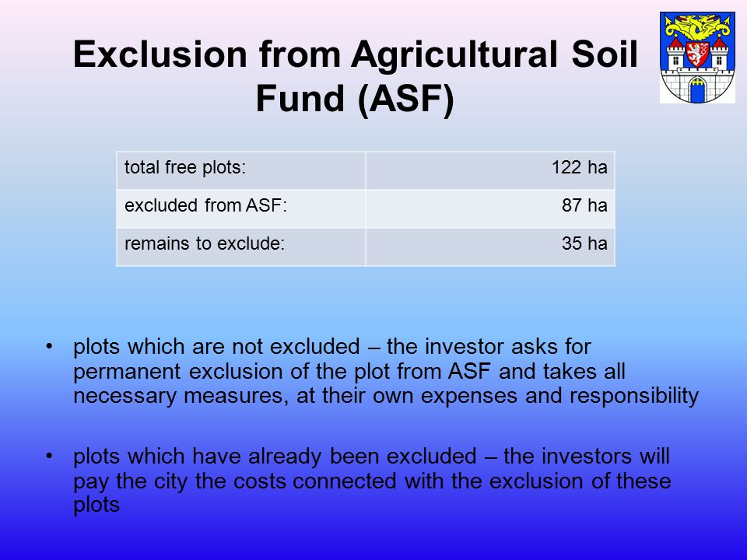
Task: Click the word 'Agricultural' in the heading
Action: coord(454,54)
